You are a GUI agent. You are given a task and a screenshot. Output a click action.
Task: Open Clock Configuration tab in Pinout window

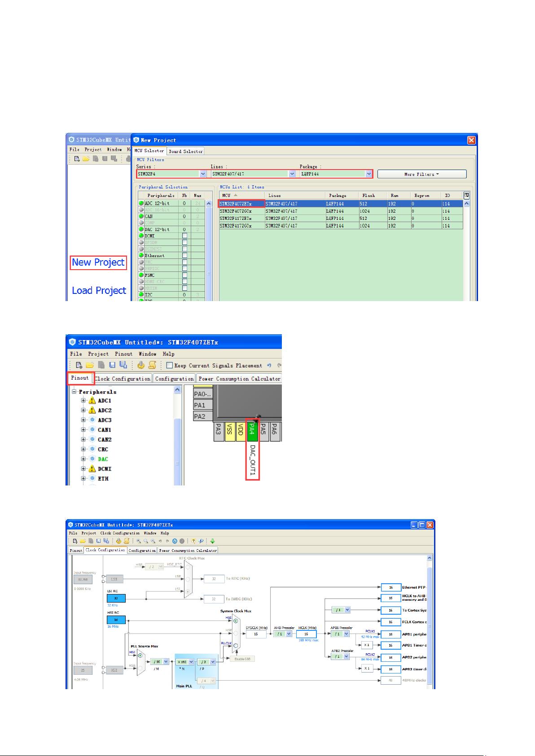click(123, 379)
